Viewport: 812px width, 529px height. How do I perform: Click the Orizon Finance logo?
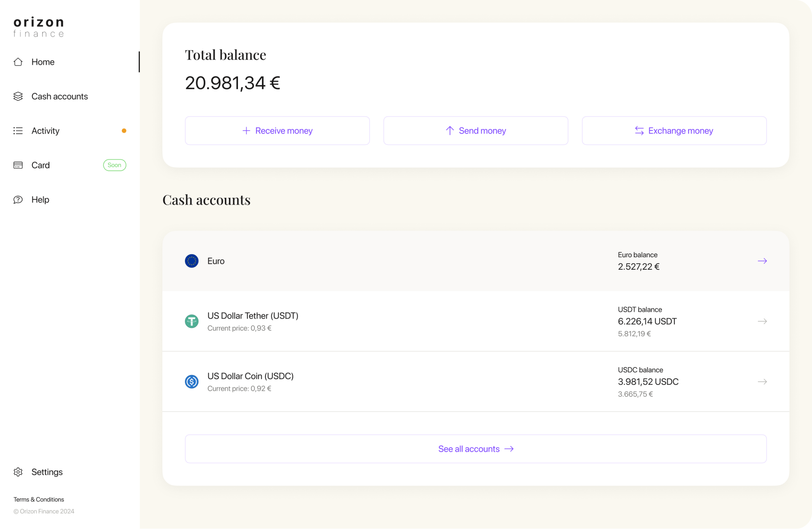click(39, 27)
